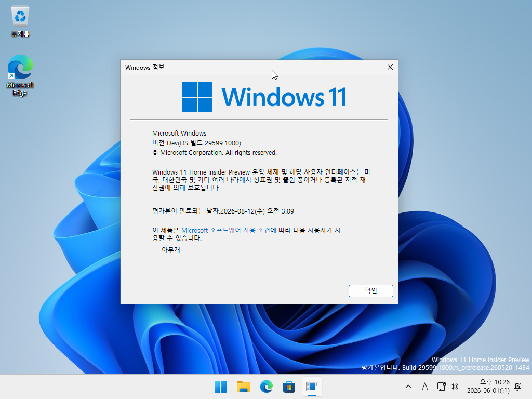532x399 pixels.
Task: Open network status in the system tray
Action: [441, 387]
